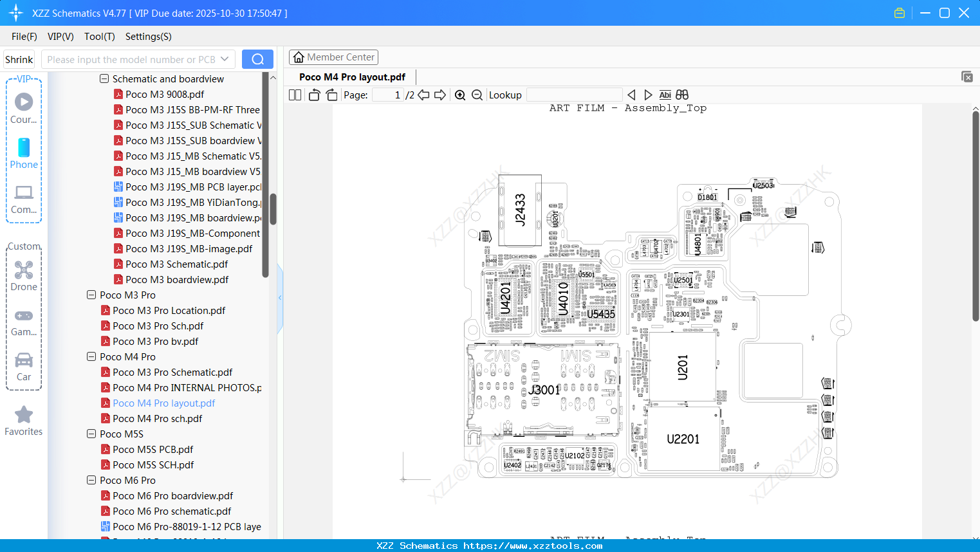Click the Member Center button
The image size is (980, 552).
pyautogui.click(x=333, y=57)
